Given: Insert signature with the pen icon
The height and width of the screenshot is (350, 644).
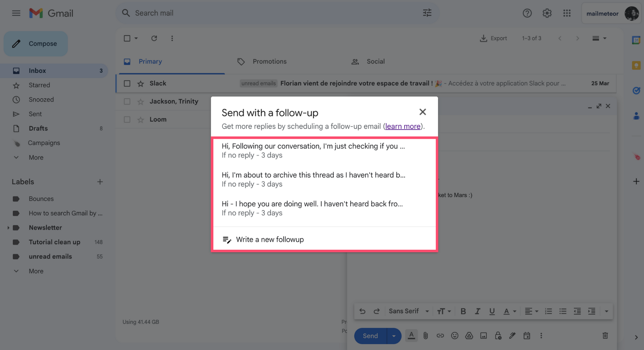Looking at the screenshot, I should click(x=512, y=336).
